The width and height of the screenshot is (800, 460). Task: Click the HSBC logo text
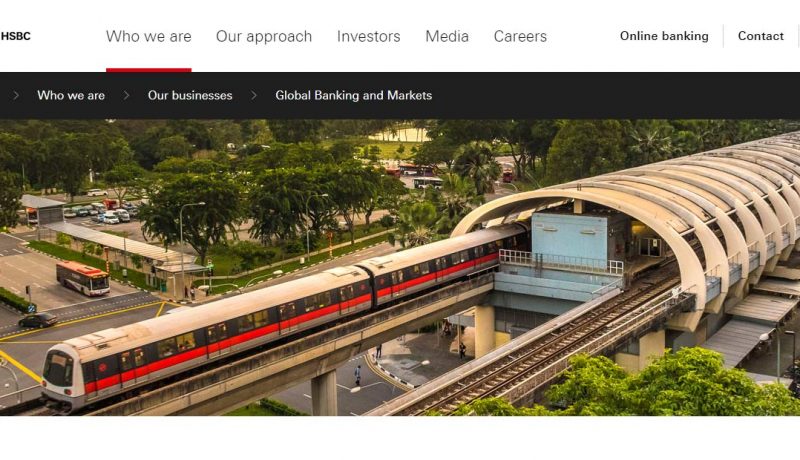[x=15, y=36]
